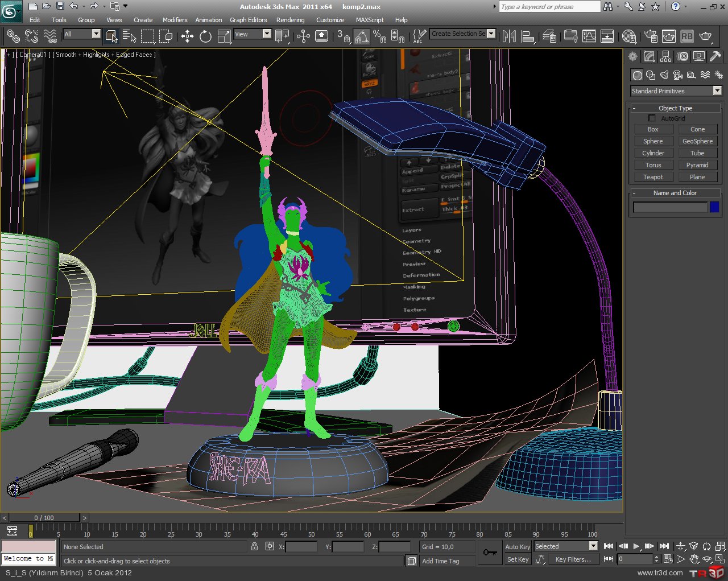Toggle Absolute/Offset transform type-in mode

click(x=270, y=546)
